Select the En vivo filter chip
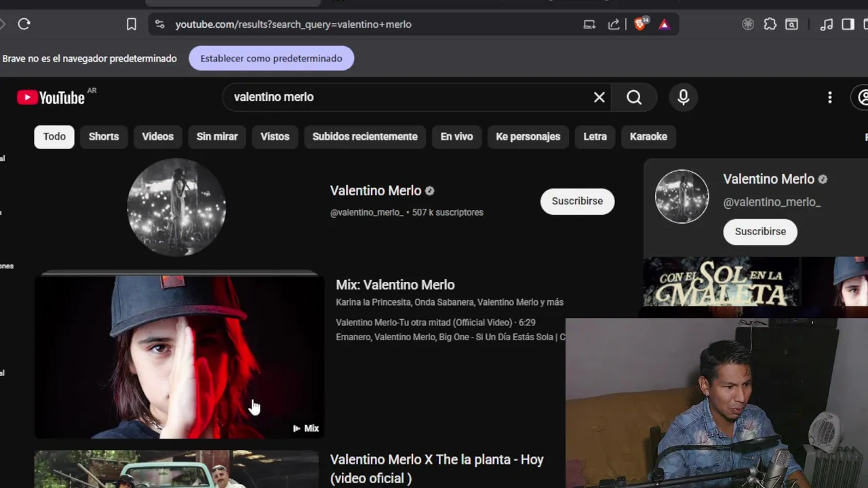Image resolution: width=868 pixels, height=488 pixels. (x=456, y=137)
